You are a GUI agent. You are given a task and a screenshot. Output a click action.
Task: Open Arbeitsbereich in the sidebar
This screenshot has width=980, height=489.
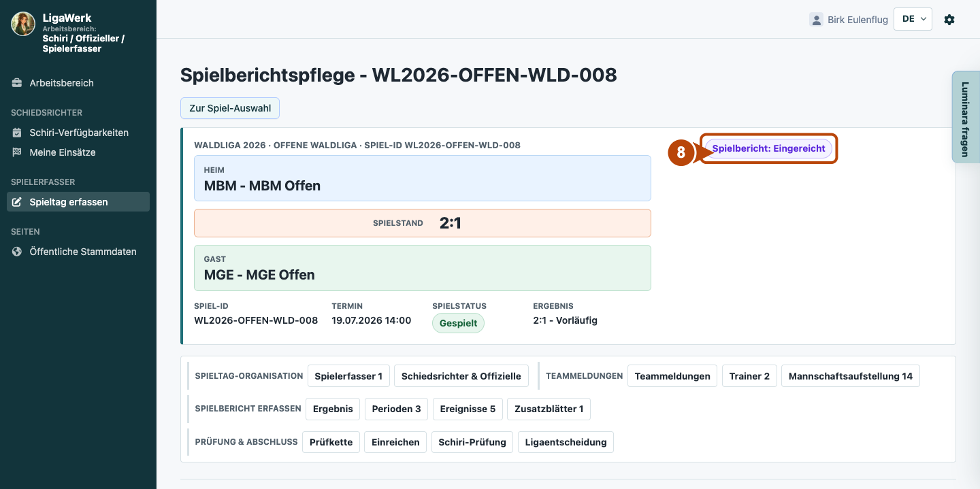point(78,83)
